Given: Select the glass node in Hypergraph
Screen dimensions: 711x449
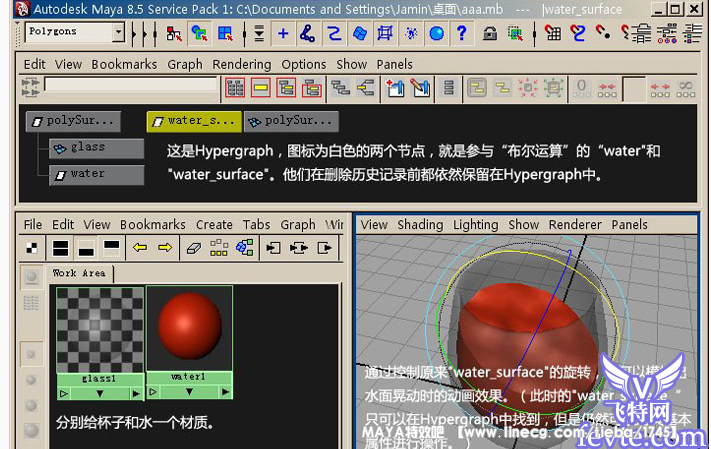Looking at the screenshot, I should tap(97, 148).
